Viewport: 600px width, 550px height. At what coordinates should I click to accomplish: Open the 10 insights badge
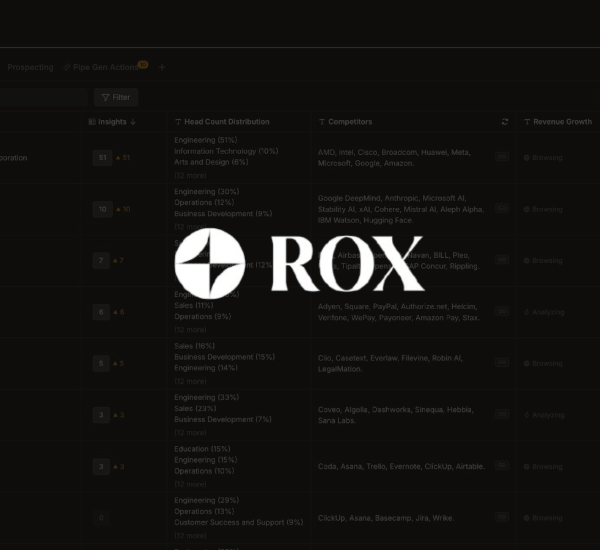103,209
